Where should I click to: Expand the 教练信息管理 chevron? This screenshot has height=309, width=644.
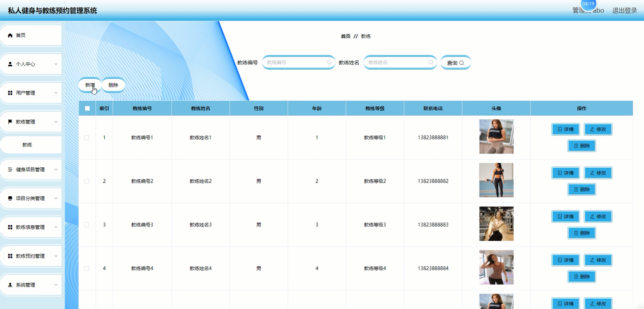(x=56, y=227)
